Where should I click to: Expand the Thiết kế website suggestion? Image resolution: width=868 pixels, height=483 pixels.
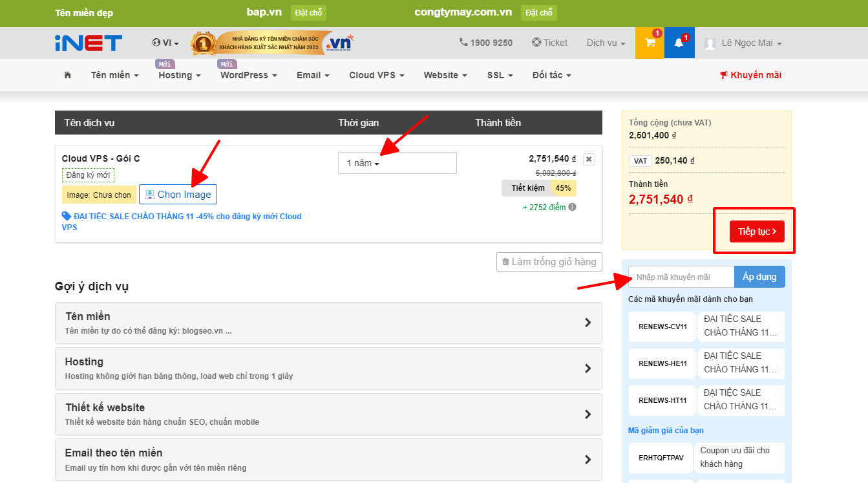point(328,414)
